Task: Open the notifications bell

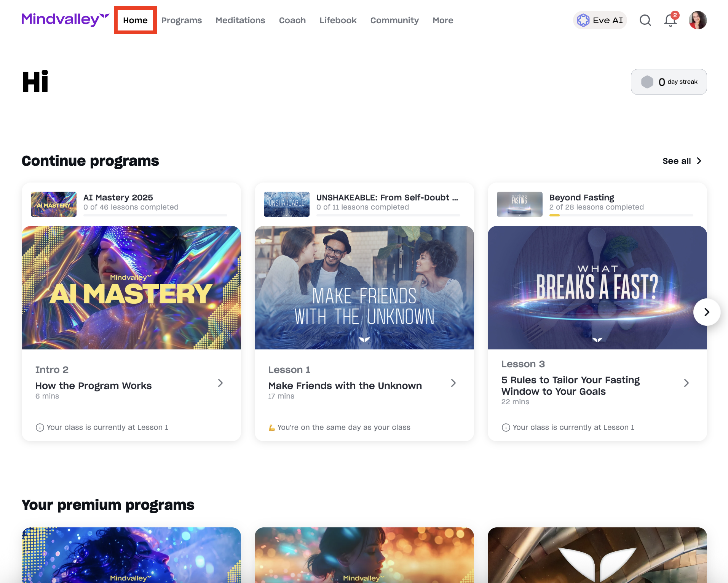Action: point(670,20)
